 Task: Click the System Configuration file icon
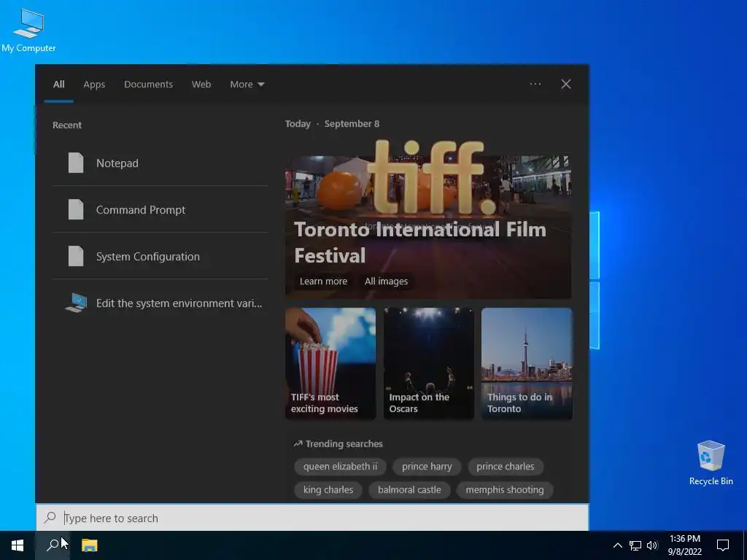pyautogui.click(x=76, y=256)
